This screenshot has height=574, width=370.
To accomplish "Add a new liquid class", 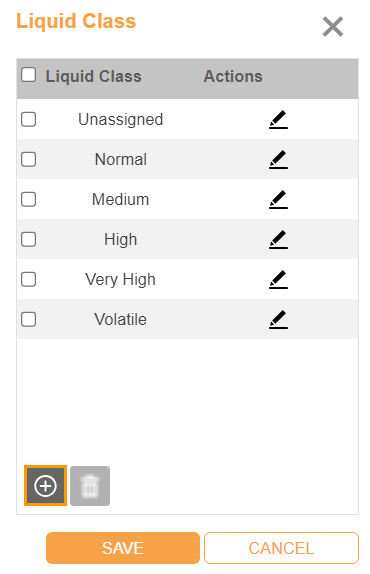I will click(45, 486).
